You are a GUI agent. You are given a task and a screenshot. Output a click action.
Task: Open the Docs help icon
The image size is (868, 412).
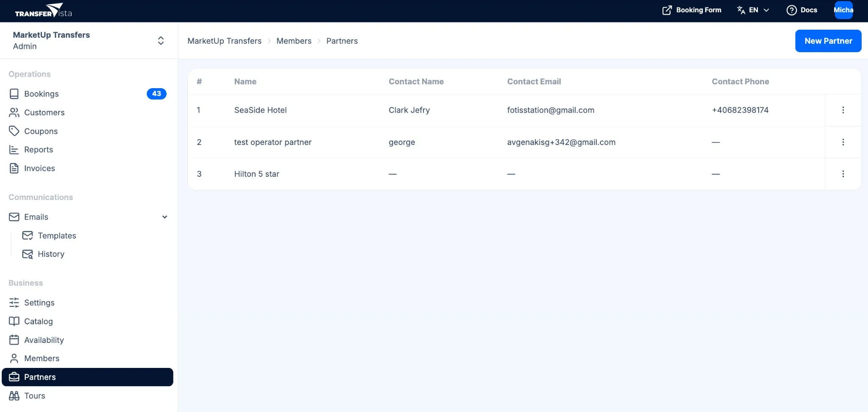click(x=792, y=10)
